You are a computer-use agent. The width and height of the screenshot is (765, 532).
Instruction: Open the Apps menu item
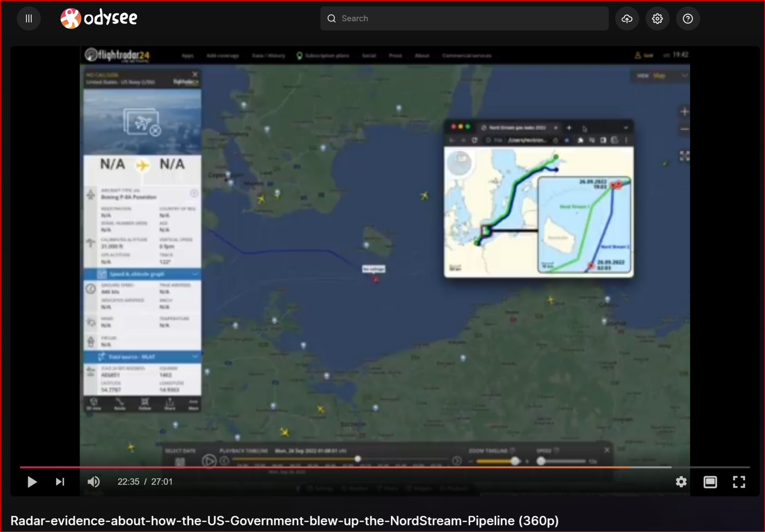[x=187, y=56]
